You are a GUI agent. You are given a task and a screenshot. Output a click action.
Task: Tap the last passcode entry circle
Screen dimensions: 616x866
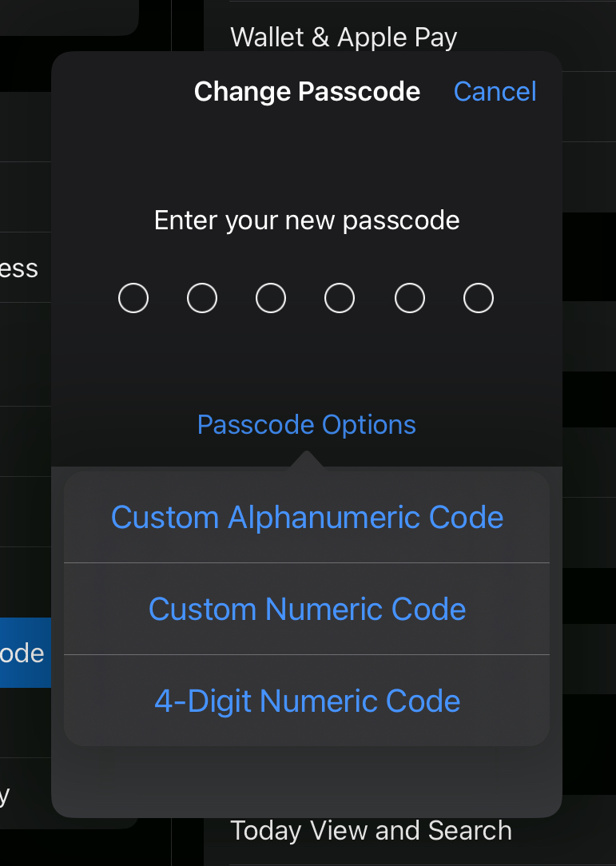(x=478, y=298)
